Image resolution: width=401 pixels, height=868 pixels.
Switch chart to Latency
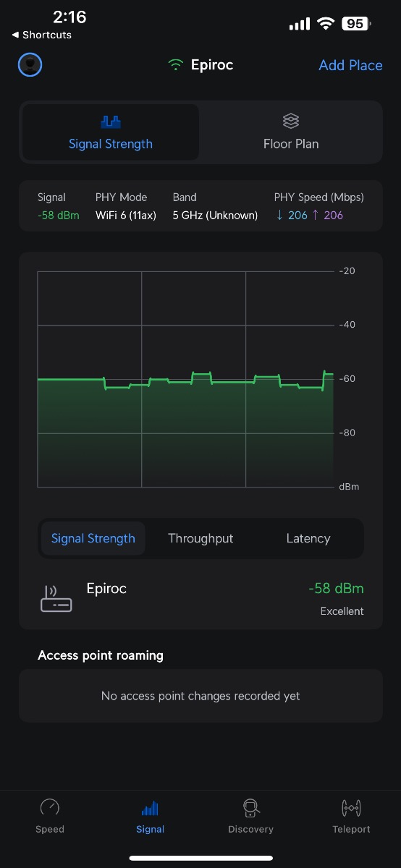[308, 538]
